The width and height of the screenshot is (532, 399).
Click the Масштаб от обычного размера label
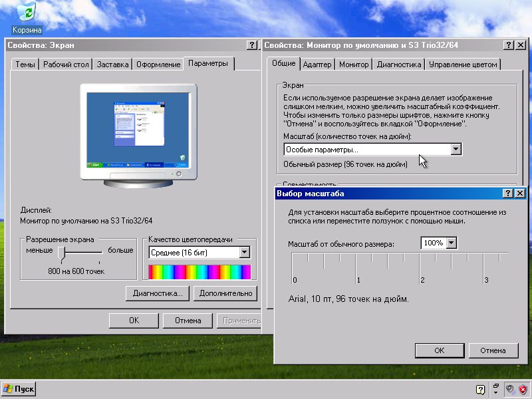341,244
